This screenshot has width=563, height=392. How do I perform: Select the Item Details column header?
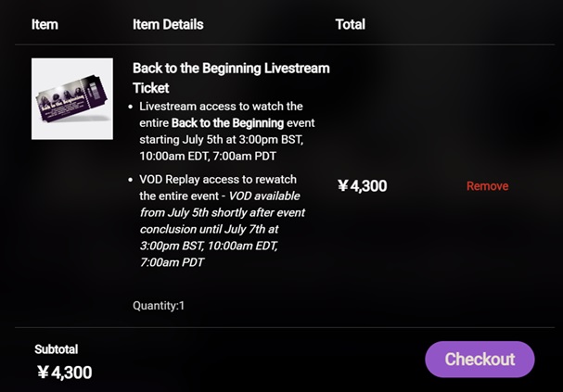pyautogui.click(x=168, y=24)
